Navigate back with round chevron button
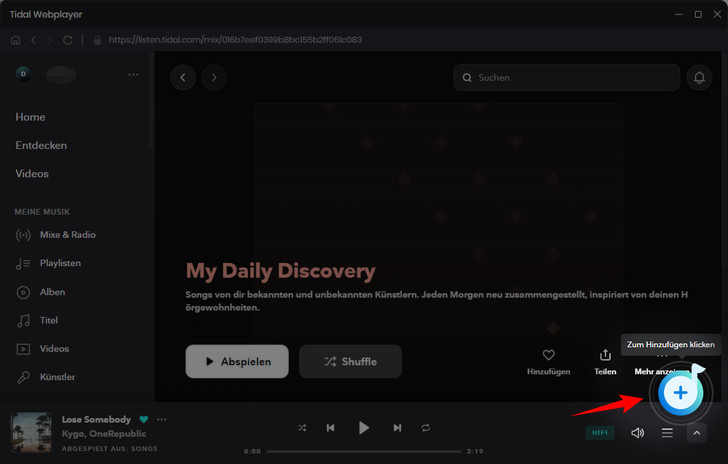728x464 pixels. tap(183, 78)
